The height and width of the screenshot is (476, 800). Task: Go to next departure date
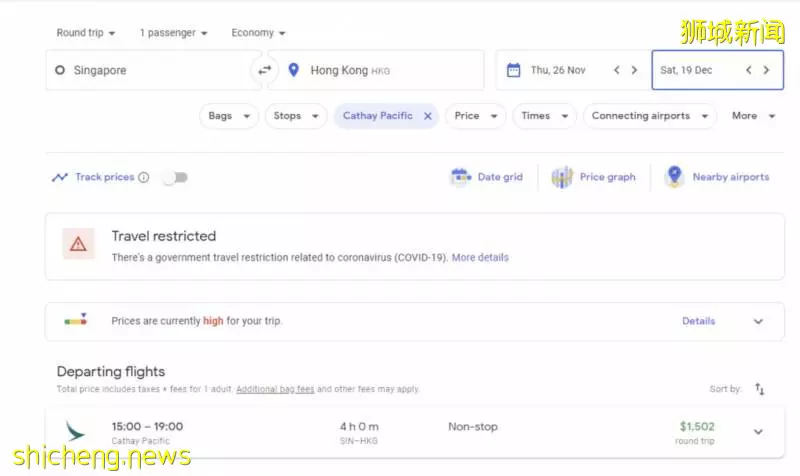pos(634,70)
